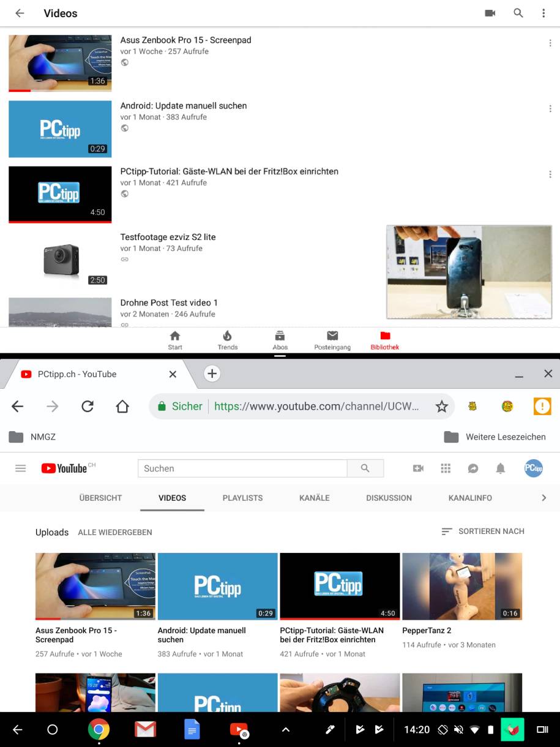The image size is (560, 747).
Task: Open the PCtipp account avatar menu
Action: (x=534, y=468)
